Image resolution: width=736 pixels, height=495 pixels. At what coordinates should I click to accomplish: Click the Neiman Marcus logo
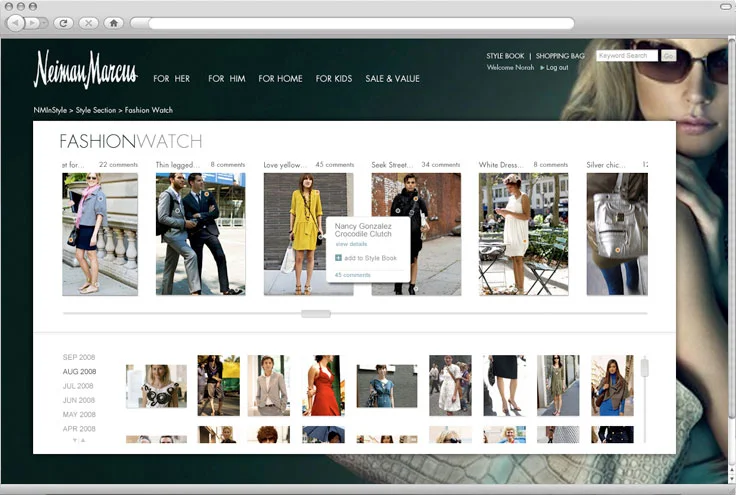pos(85,69)
